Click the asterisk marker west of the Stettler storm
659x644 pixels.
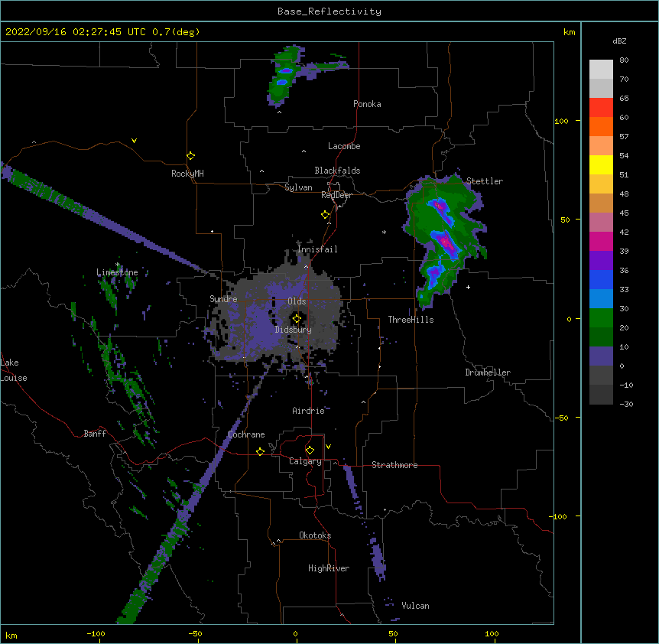(384, 233)
